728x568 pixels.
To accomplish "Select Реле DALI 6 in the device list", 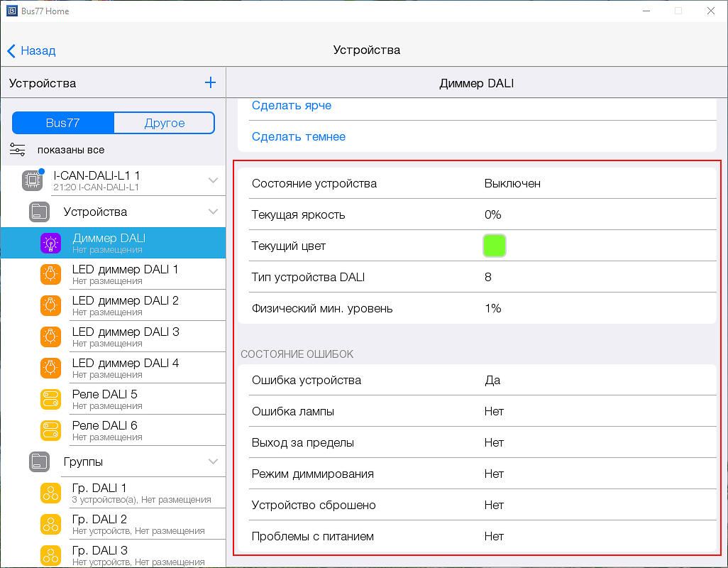I will tap(114, 430).
